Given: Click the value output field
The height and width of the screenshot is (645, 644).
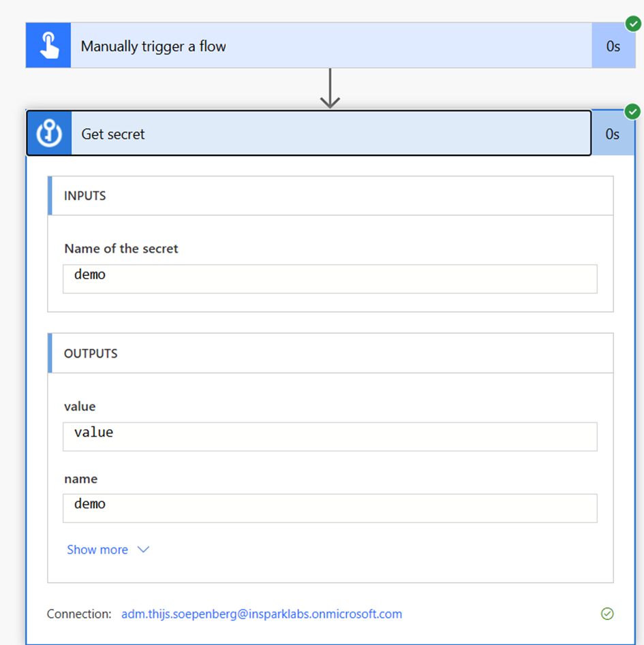Looking at the screenshot, I should [x=330, y=437].
